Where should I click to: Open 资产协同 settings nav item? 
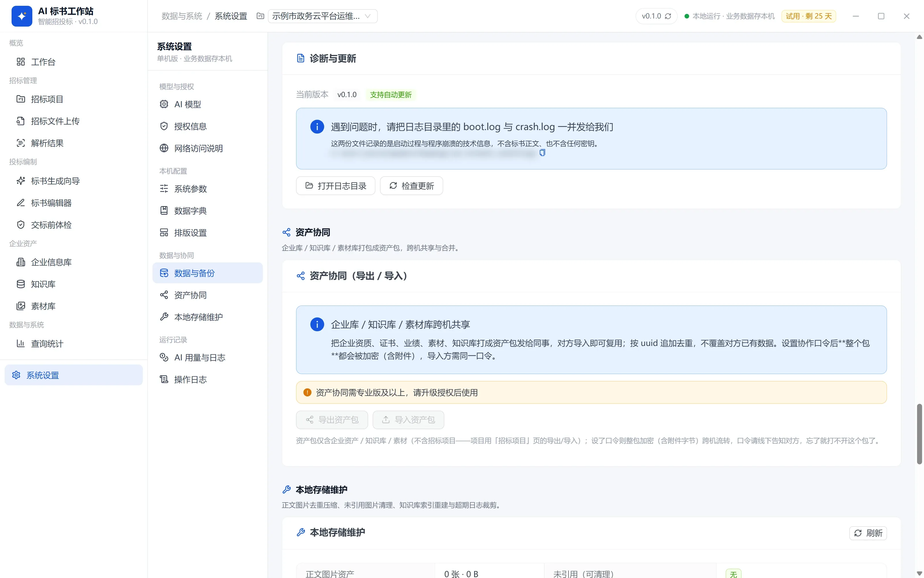[x=207, y=295]
